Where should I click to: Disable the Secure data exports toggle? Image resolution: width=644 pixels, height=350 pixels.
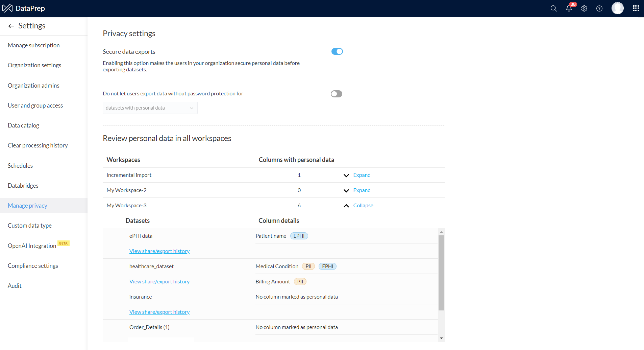337,51
